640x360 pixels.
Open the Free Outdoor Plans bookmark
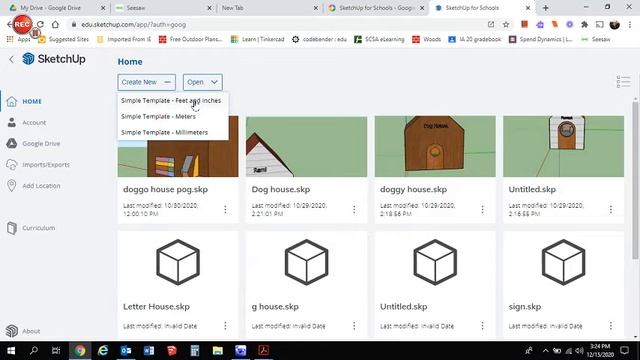click(x=190, y=39)
